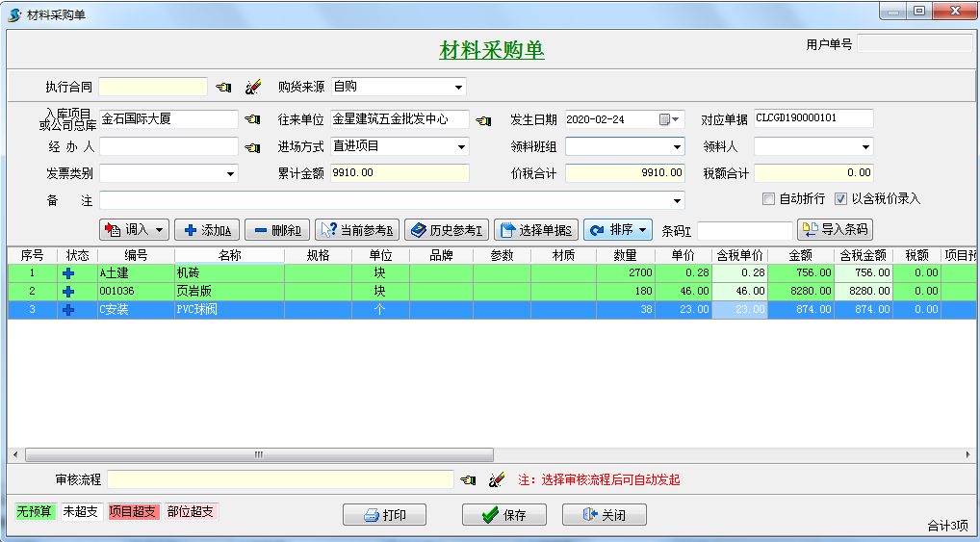Click the 名称 column header
This screenshot has height=542, width=980.
click(229, 255)
